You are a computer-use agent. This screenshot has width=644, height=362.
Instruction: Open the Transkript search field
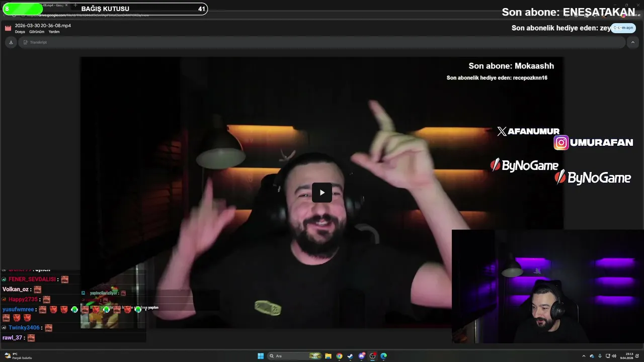click(322, 42)
